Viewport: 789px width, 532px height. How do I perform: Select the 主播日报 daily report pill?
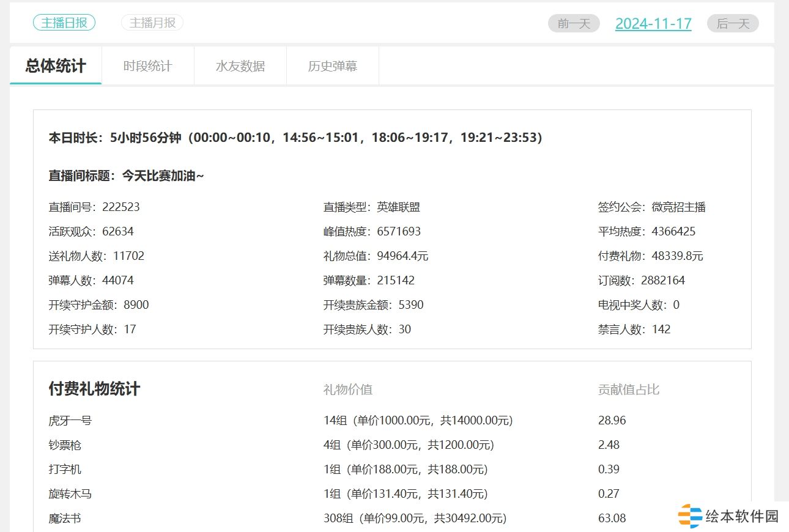click(64, 23)
